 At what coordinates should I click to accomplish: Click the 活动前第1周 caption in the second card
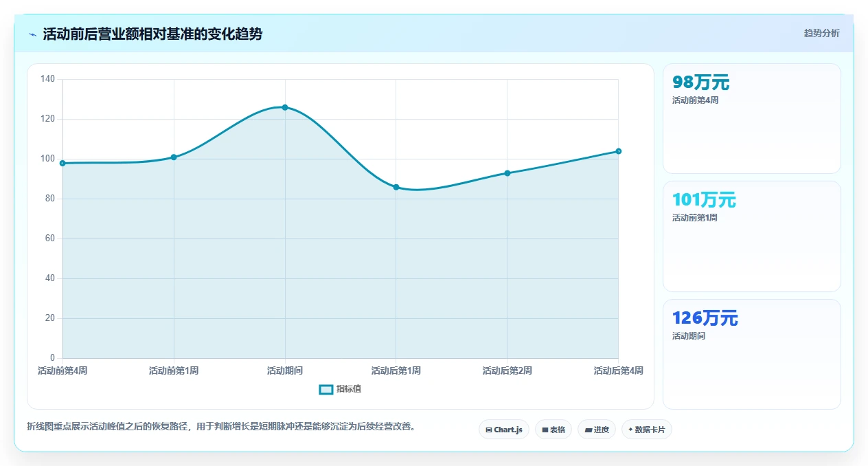pos(695,218)
